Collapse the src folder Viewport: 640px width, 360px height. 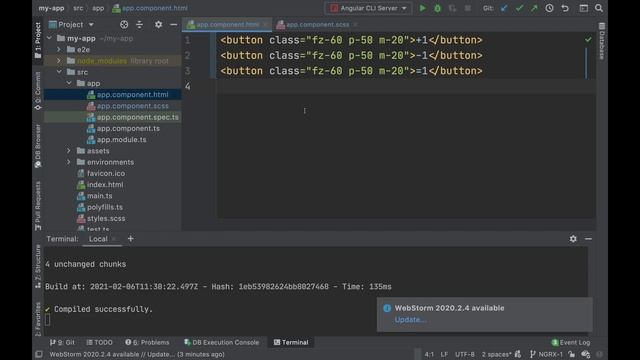pyautogui.click(x=59, y=72)
